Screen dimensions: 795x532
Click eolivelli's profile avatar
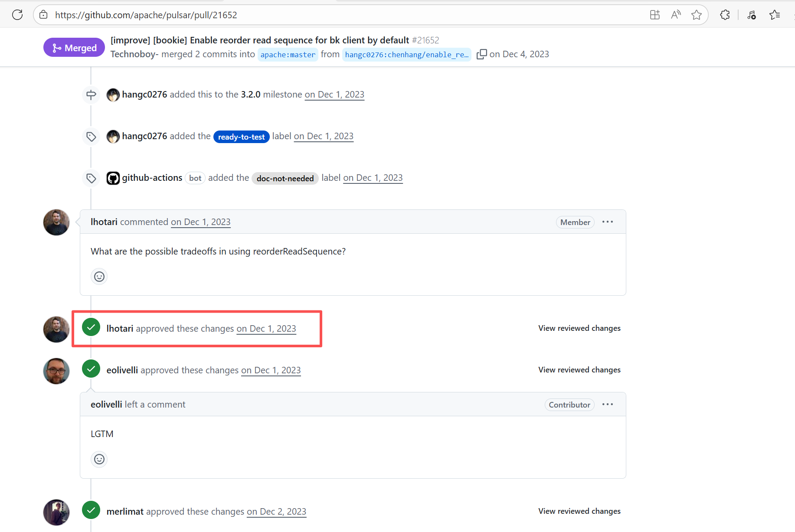56,371
